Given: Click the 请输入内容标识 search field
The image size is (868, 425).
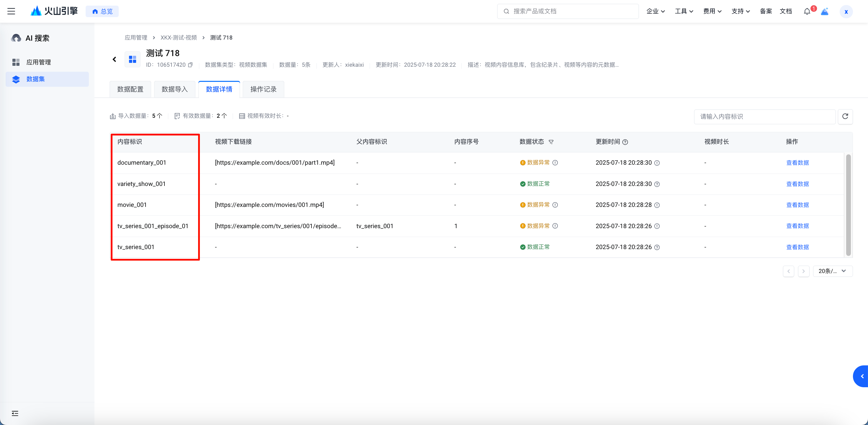Looking at the screenshot, I should tap(764, 117).
